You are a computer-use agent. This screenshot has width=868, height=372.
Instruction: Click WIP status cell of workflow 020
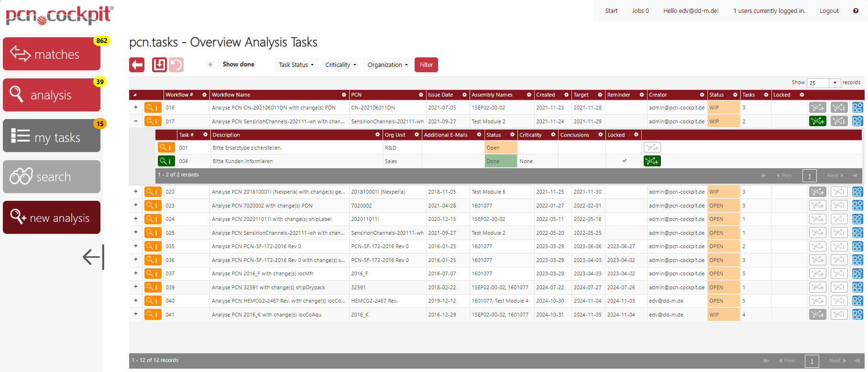723,192
